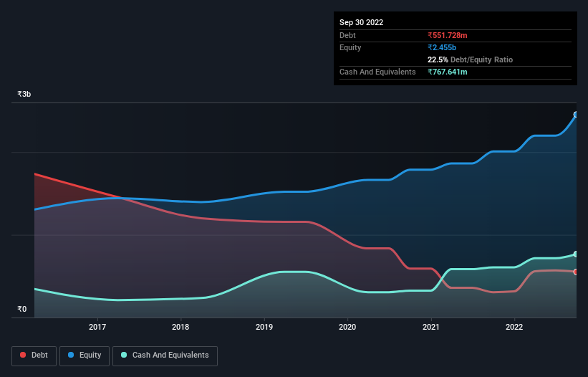Viewport: 588px width, 377px height.
Task: Click the Equity row label in tooltip
Action: pyautogui.click(x=350, y=47)
